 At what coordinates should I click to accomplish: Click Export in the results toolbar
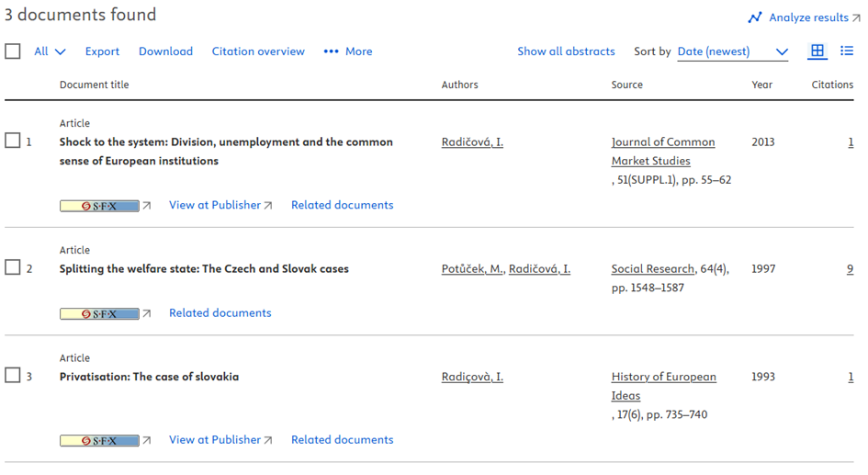click(102, 51)
